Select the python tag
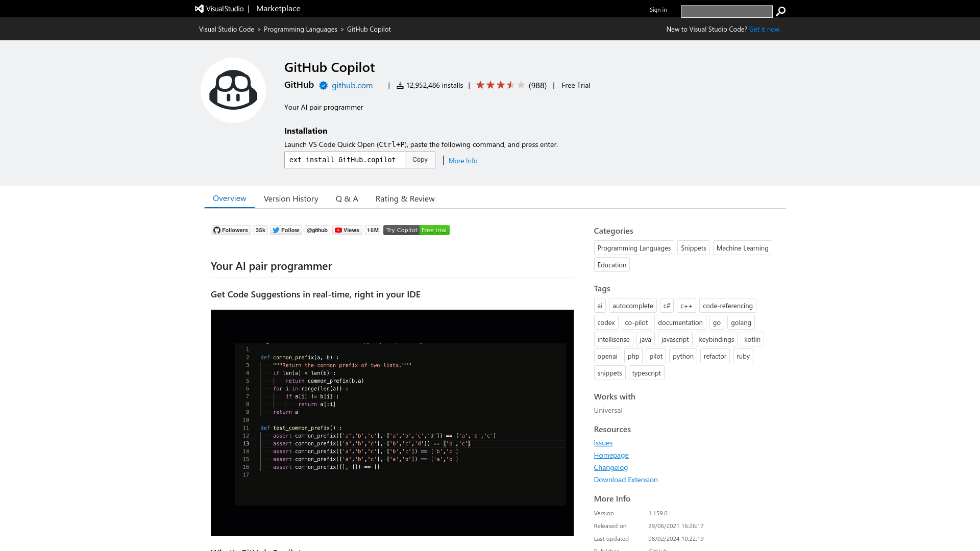Screen dimensions: 980x551 click(x=682, y=356)
